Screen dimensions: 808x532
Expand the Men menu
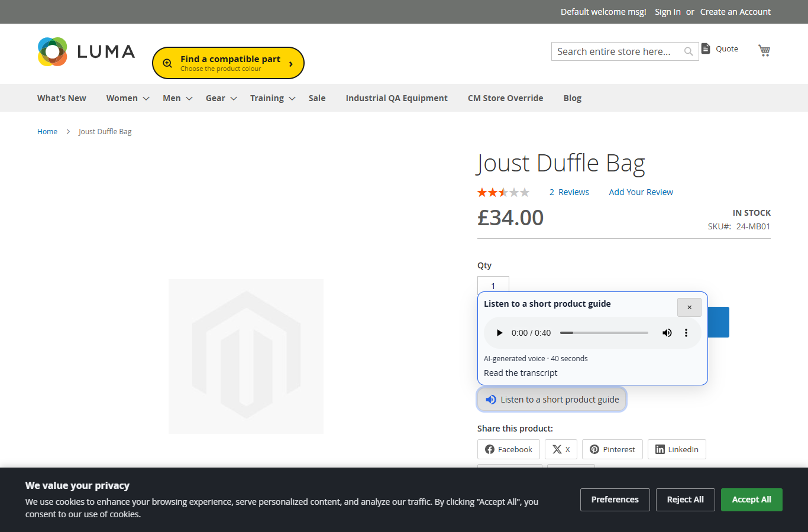pos(177,98)
